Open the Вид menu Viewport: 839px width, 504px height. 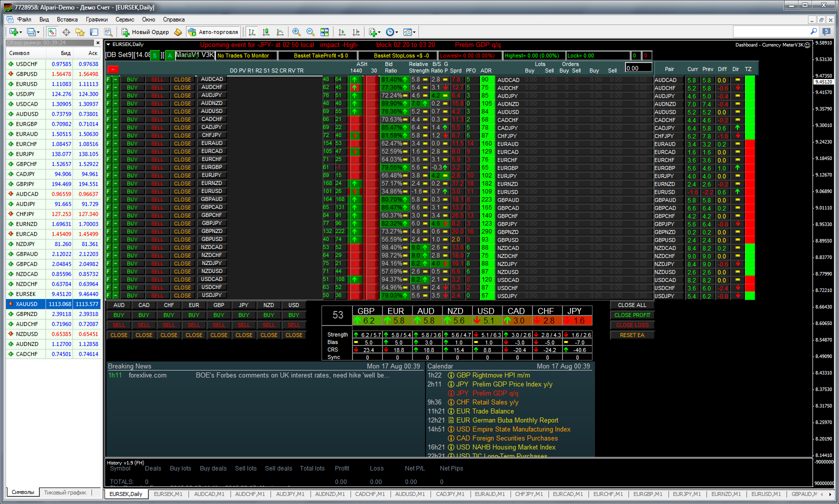44,19
